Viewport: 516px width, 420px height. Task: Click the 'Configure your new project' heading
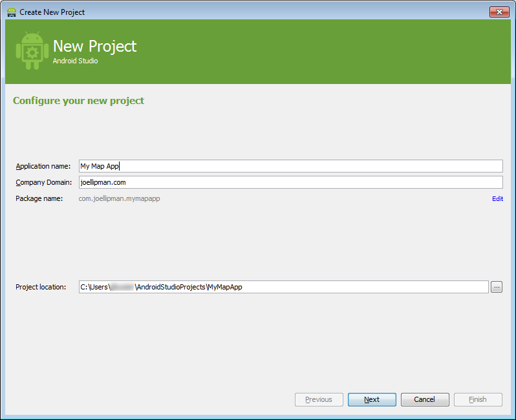(x=78, y=101)
